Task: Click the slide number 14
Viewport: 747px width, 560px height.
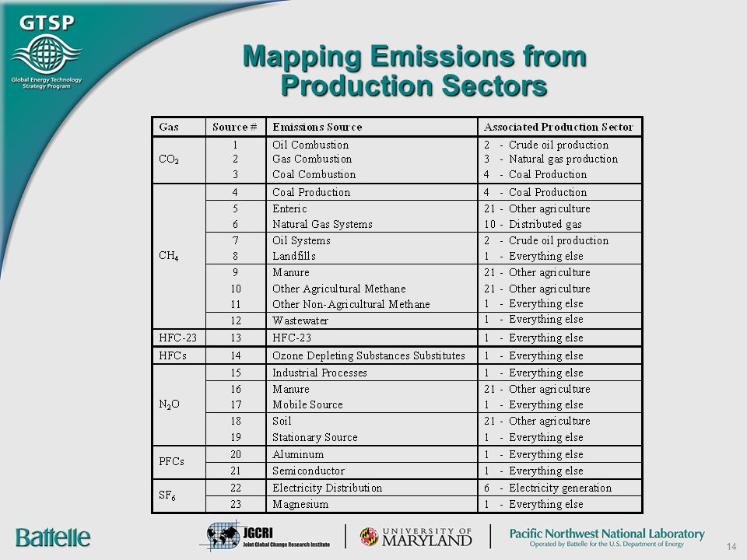Action: click(x=731, y=546)
